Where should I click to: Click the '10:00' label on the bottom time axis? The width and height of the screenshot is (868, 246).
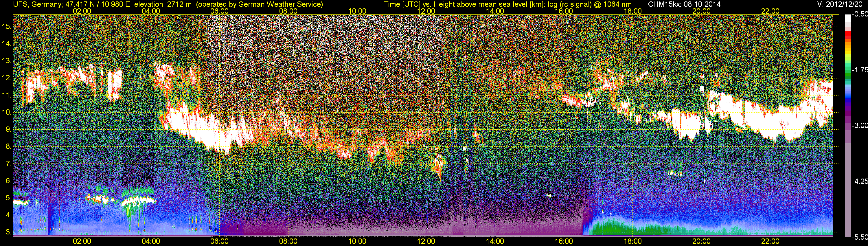[x=357, y=241]
